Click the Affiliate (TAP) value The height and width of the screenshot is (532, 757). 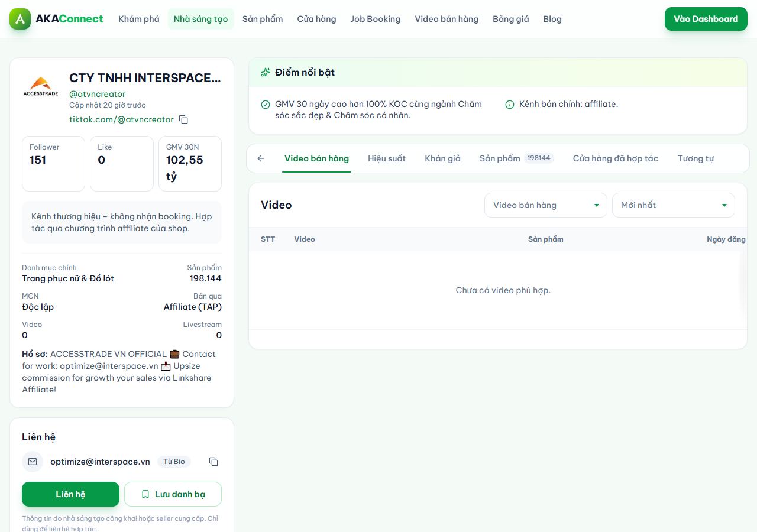click(193, 307)
